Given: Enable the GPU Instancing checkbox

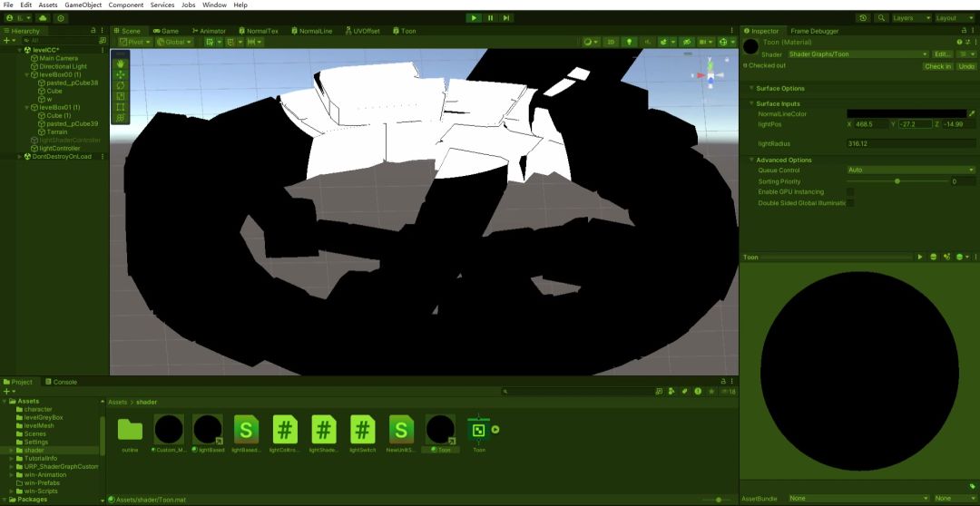Looking at the screenshot, I should pos(850,191).
